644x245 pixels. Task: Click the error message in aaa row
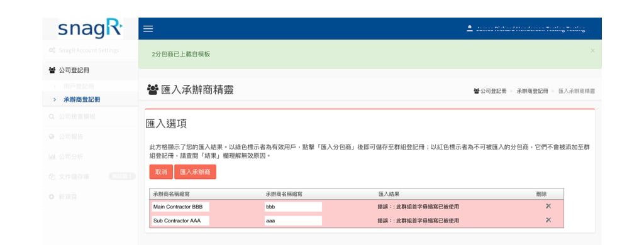click(418, 220)
